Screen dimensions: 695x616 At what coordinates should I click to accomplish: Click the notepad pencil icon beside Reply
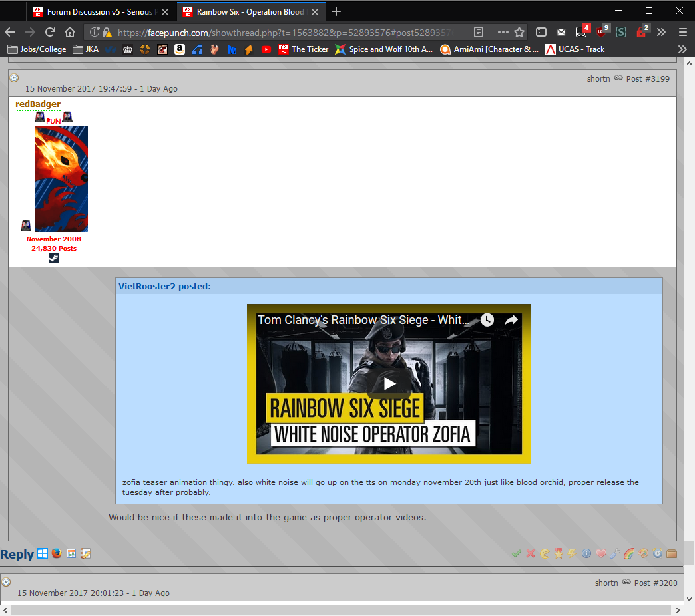pyautogui.click(x=86, y=553)
